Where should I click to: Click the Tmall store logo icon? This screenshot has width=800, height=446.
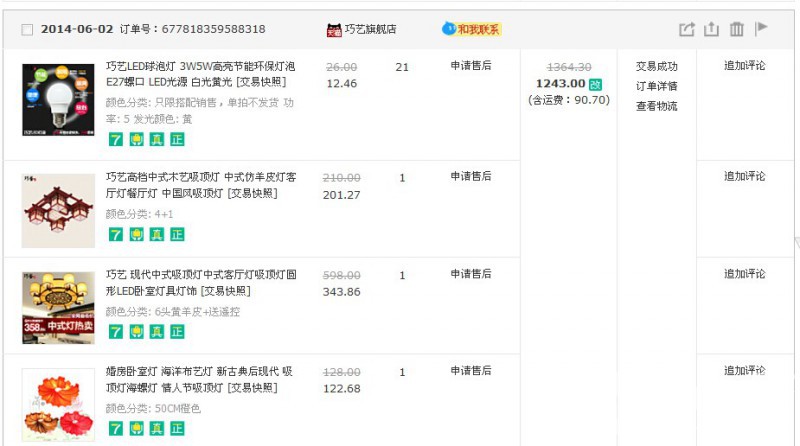coord(333,29)
